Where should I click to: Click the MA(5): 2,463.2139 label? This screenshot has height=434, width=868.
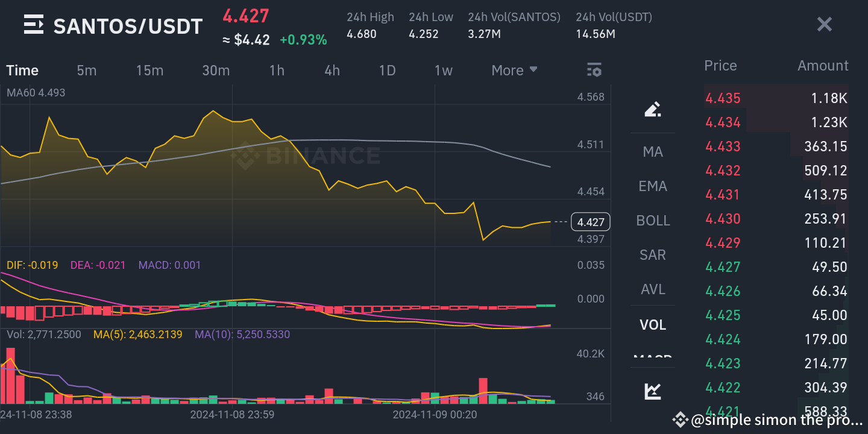point(137,334)
